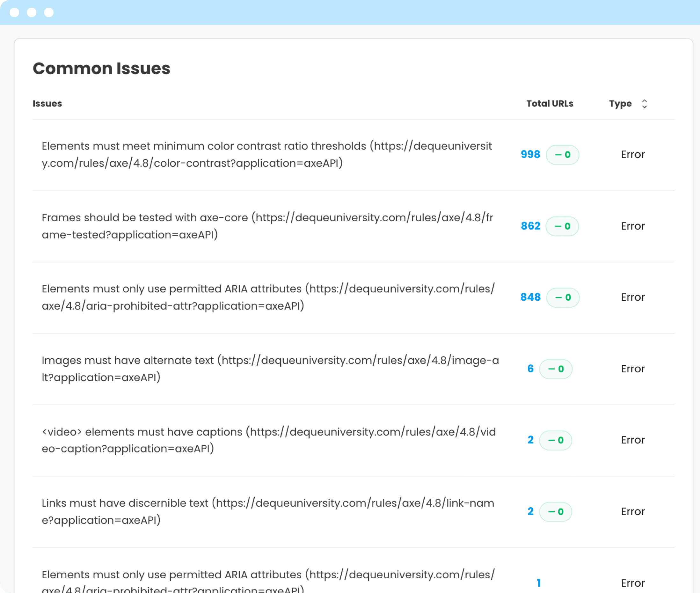700x593 pixels.
Task: Click the 1 URL count in the last row
Action: pyautogui.click(x=538, y=583)
